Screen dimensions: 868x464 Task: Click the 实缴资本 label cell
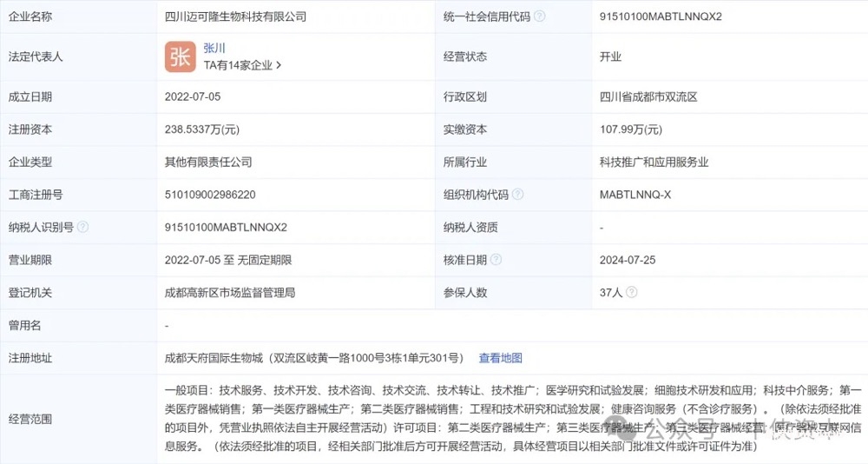coord(514,129)
